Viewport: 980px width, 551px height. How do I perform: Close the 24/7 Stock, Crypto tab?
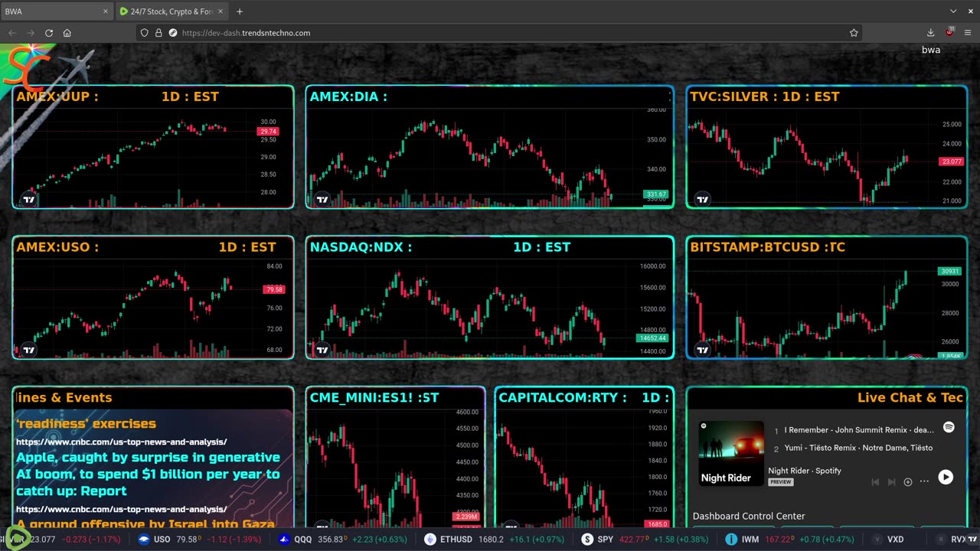pos(220,11)
